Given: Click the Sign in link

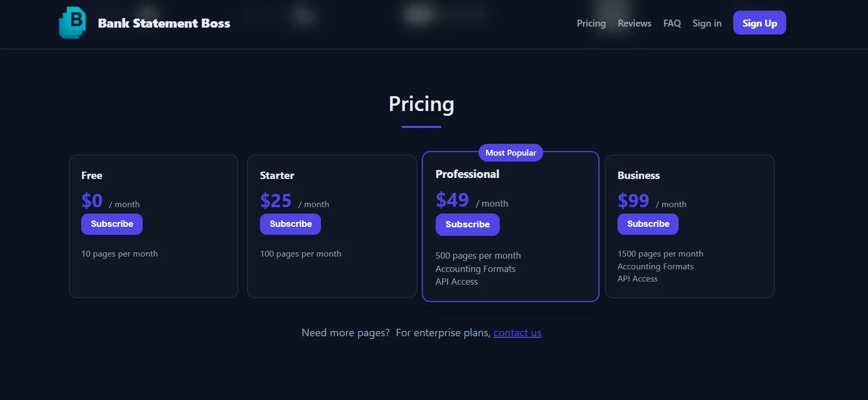Looking at the screenshot, I should tap(707, 23).
